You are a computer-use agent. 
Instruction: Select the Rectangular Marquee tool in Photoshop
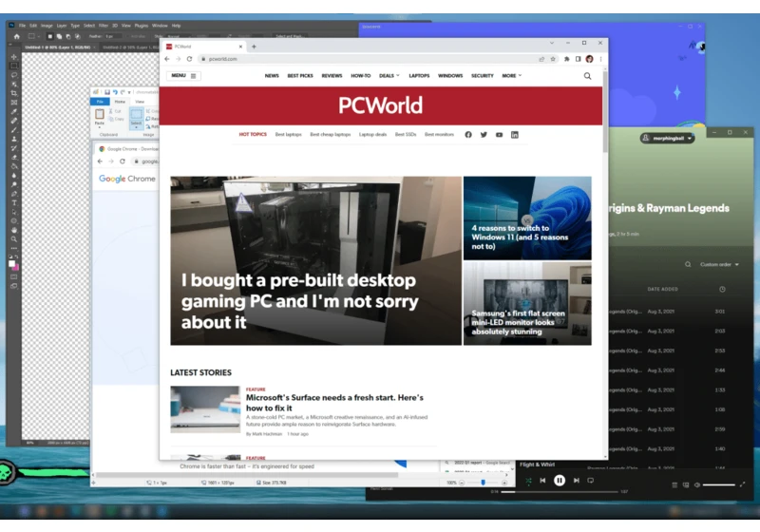[x=14, y=66]
